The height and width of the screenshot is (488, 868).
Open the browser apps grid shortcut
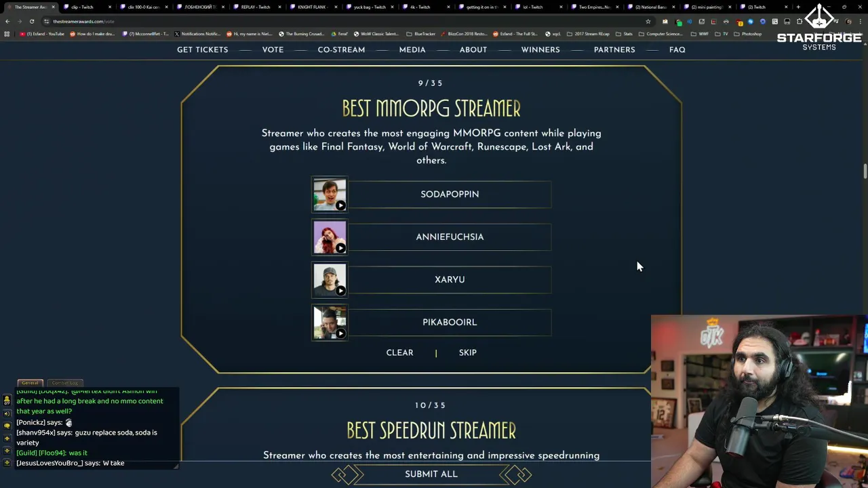click(7, 34)
